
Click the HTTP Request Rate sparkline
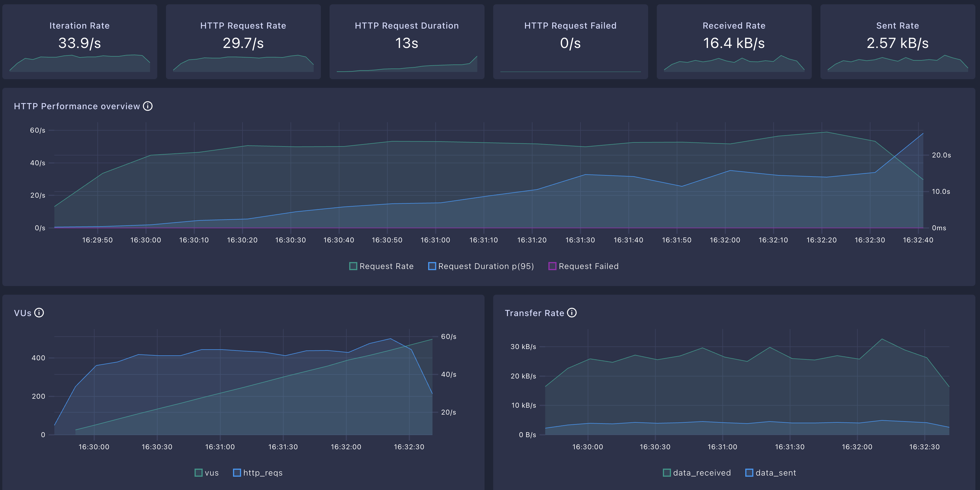[243, 63]
